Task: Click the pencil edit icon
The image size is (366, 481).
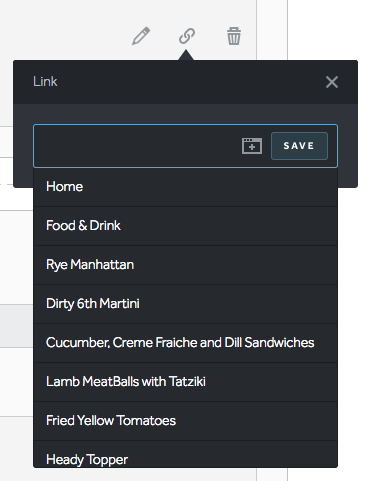Action: click(141, 36)
